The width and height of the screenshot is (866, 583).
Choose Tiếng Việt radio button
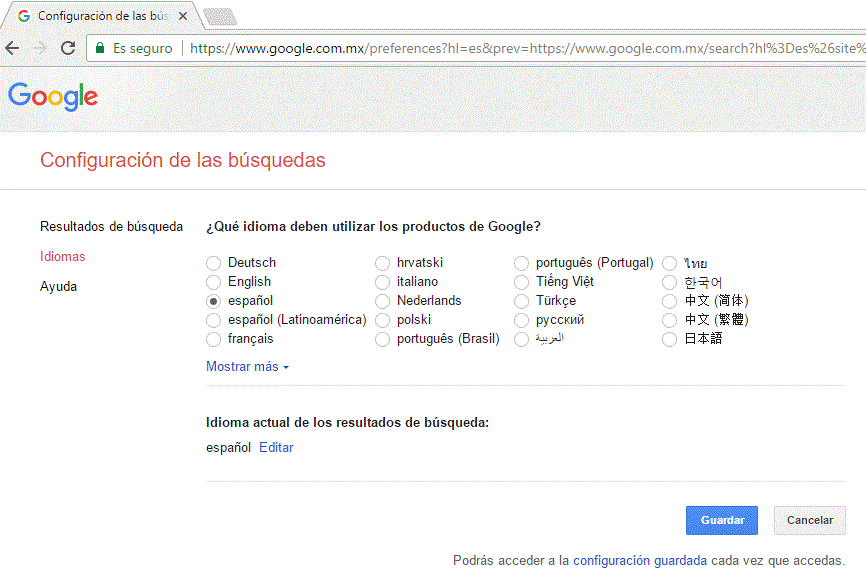[521, 282]
